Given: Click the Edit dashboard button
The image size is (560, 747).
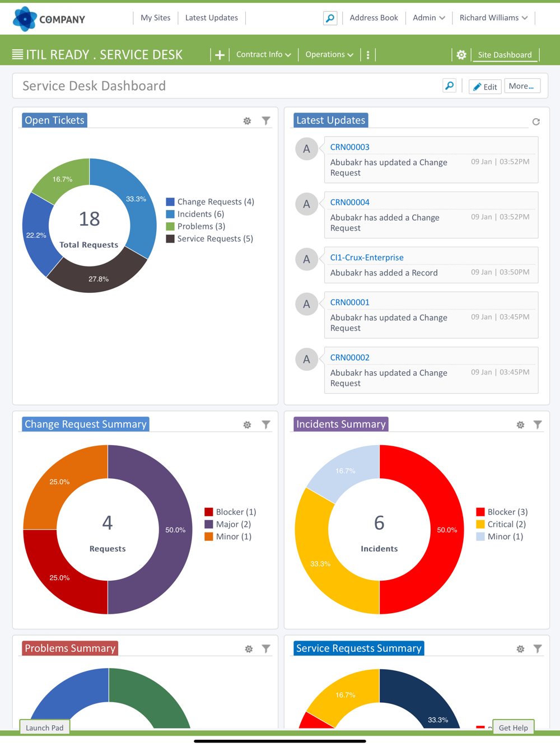Looking at the screenshot, I should (485, 86).
